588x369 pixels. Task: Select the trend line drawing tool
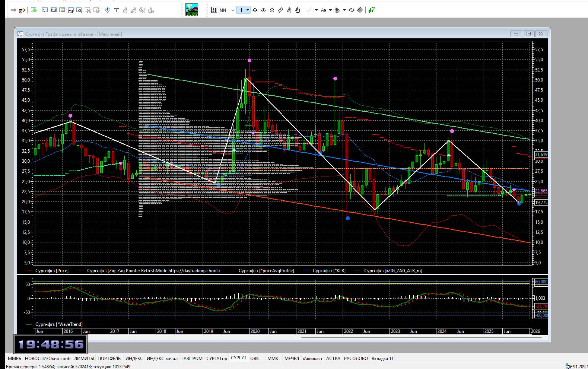[309, 10]
